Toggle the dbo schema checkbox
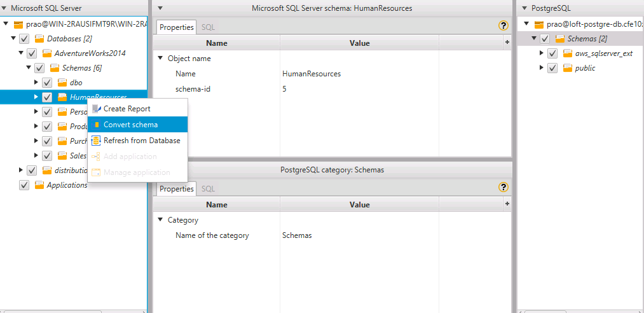 47,83
